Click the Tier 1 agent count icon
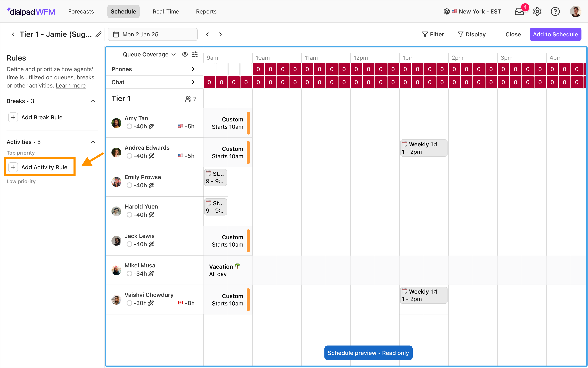Screen dimensions: 588x368 pyautogui.click(x=188, y=99)
